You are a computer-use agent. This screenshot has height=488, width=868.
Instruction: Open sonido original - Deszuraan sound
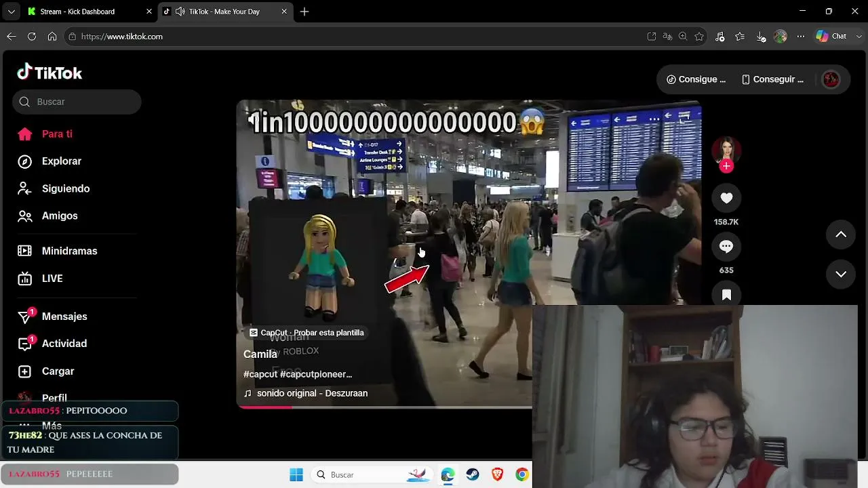(x=306, y=393)
